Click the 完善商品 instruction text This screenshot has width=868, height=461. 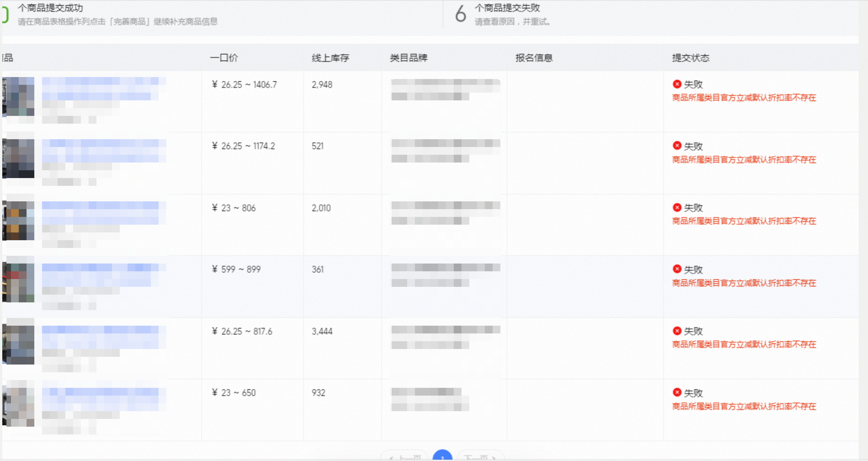click(117, 22)
